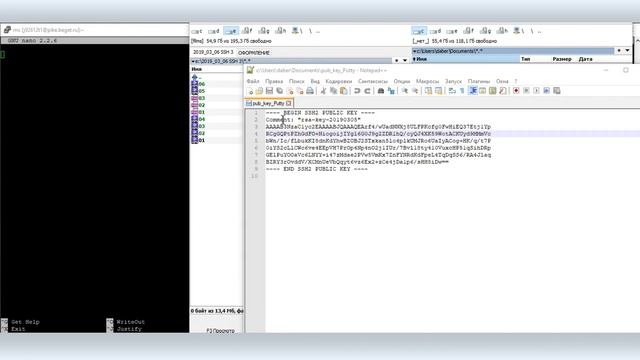Select drive g in the right panel
Image resolution: width=640 pixels, height=360 pixels.
click(x=486, y=31)
